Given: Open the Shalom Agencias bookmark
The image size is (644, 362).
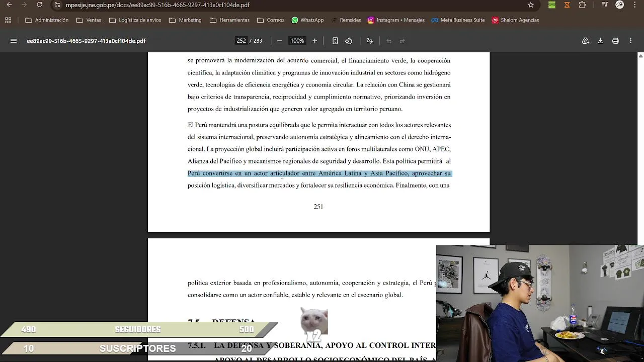Looking at the screenshot, I should click(516, 20).
